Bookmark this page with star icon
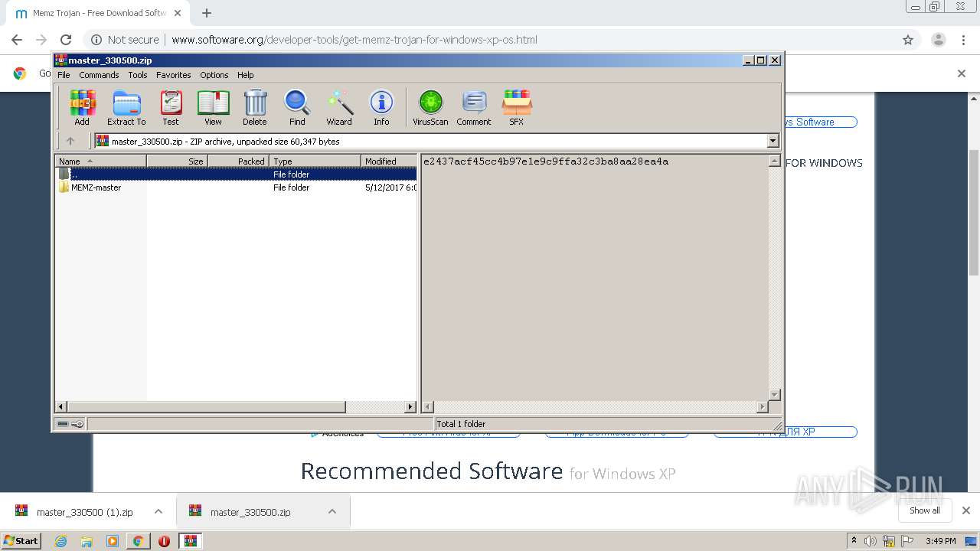980x551 pixels. click(908, 40)
